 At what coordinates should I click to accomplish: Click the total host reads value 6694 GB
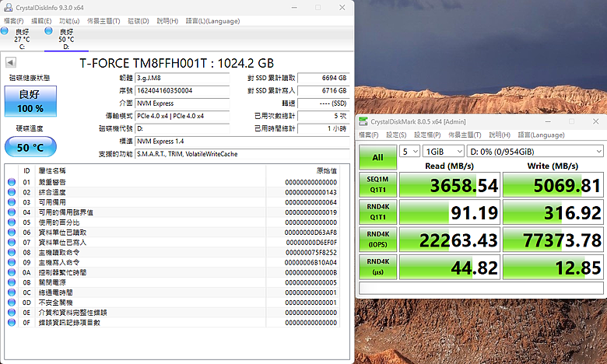point(323,78)
